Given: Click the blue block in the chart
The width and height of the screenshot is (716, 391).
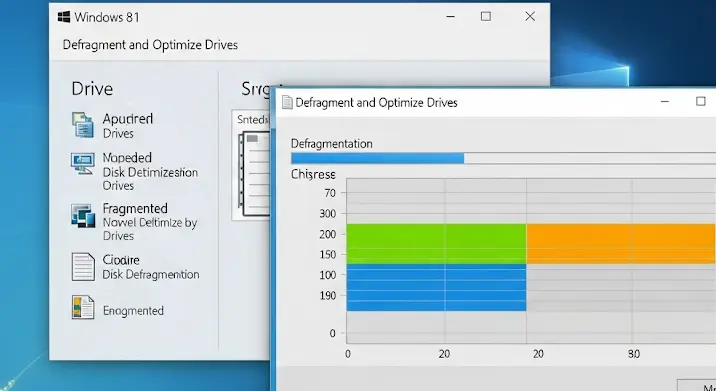Looking at the screenshot, I should coord(436,287).
